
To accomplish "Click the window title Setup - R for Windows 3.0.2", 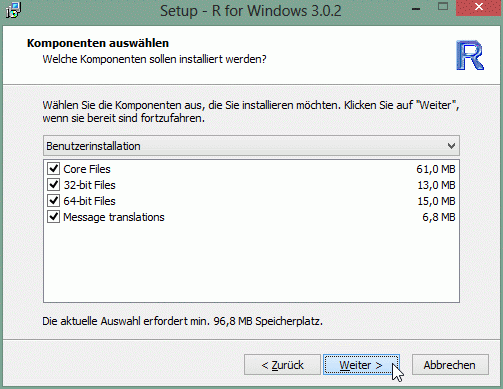I will click(251, 11).
